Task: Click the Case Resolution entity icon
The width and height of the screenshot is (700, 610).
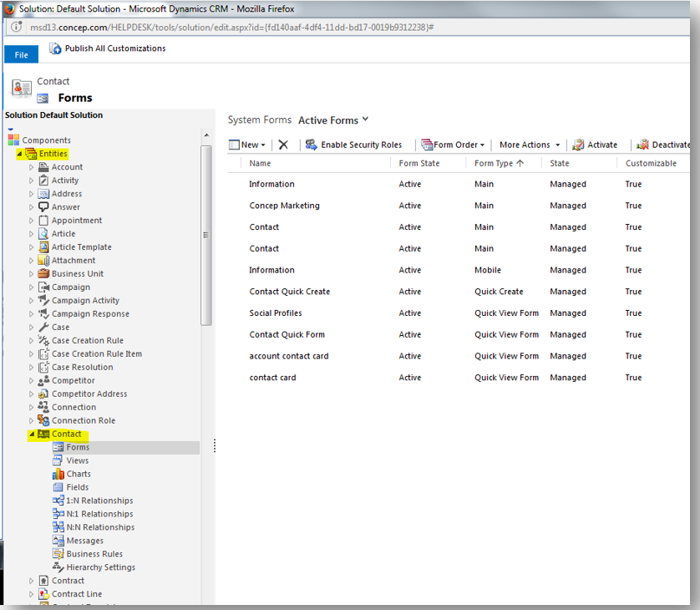Action: point(43,367)
